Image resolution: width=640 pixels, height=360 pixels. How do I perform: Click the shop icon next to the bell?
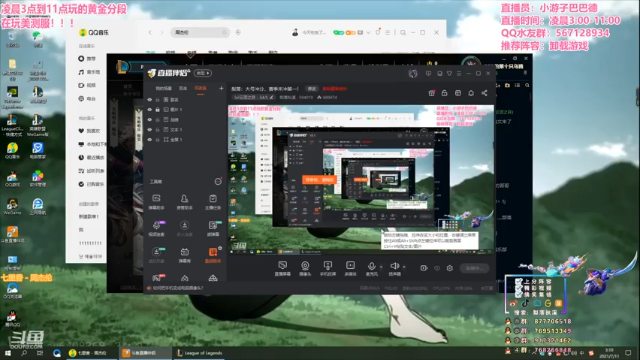pyautogui.click(x=458, y=93)
